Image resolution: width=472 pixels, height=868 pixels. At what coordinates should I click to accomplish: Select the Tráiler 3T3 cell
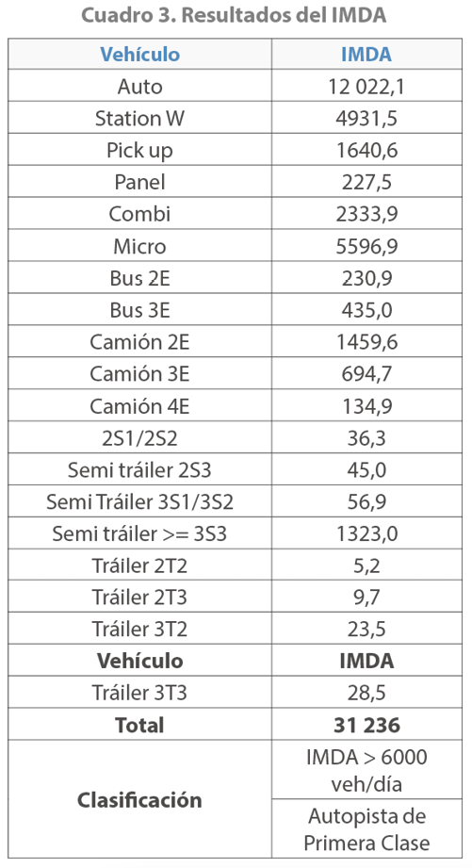tap(139, 692)
